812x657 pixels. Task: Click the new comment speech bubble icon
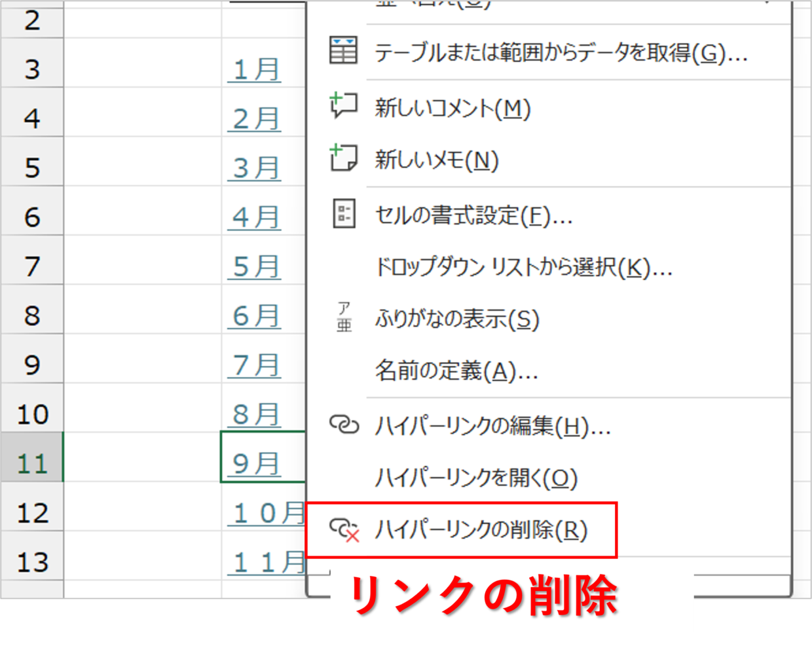coord(344,105)
